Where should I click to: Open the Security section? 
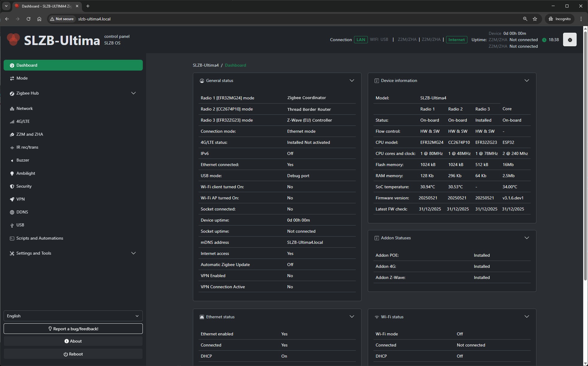point(24,186)
